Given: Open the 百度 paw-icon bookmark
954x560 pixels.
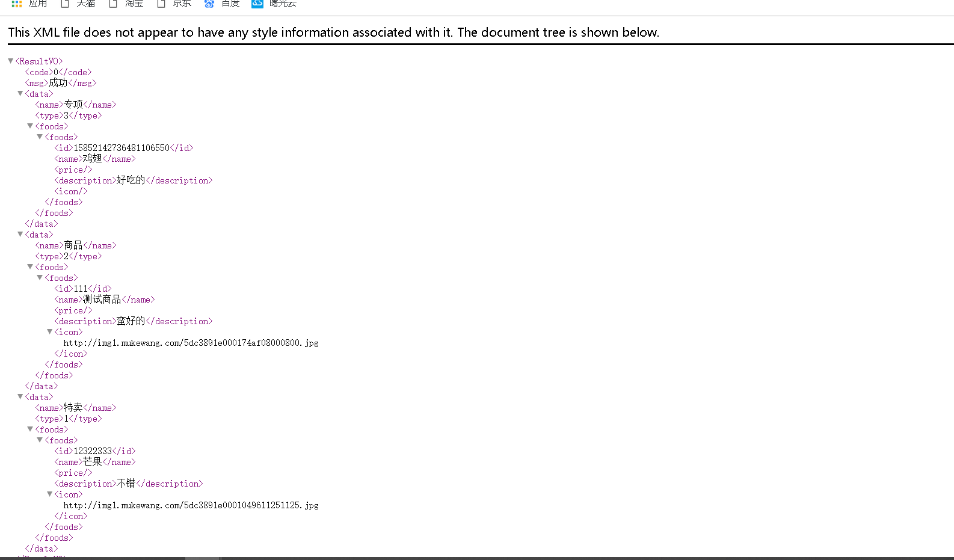Looking at the screenshot, I should pos(222,4).
